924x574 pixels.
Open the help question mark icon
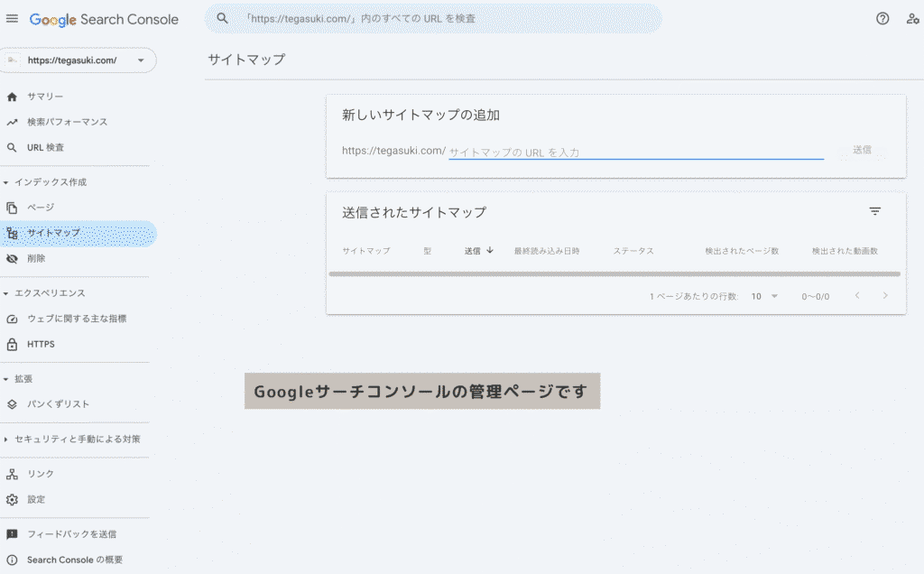click(x=882, y=19)
